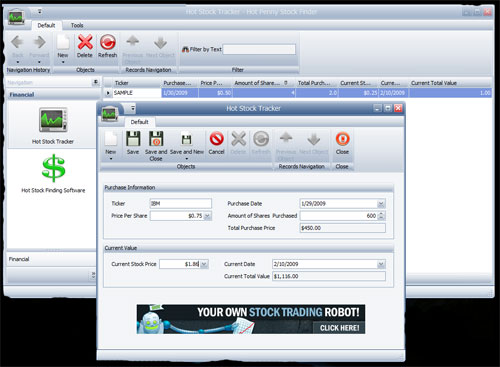This screenshot has width=500, height=367.
Task: Expand Forward history dropdown arrow
Action: 39,62
